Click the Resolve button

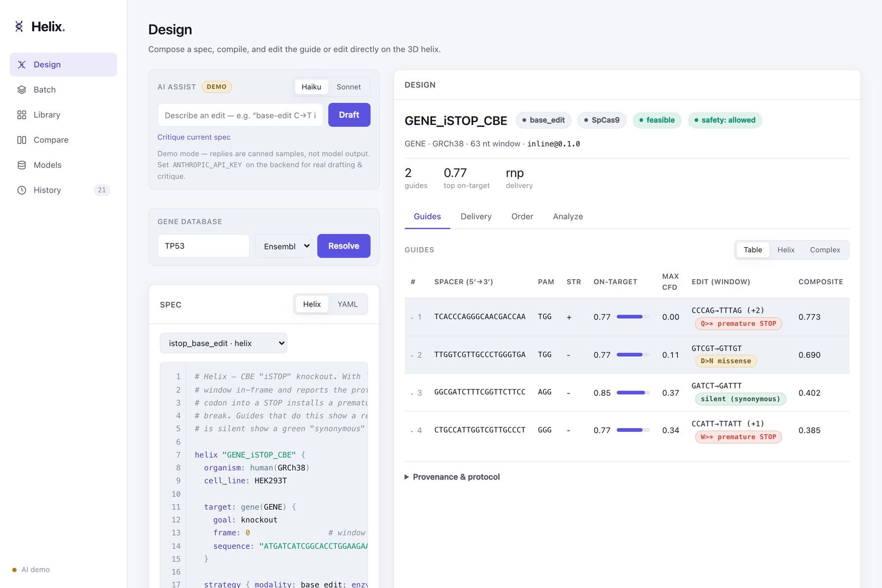343,246
